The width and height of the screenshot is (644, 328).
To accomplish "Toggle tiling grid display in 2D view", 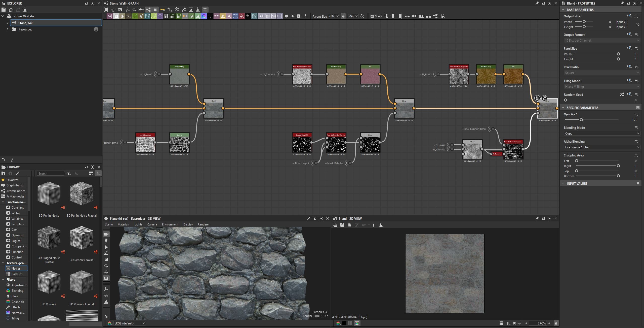I will (501, 323).
